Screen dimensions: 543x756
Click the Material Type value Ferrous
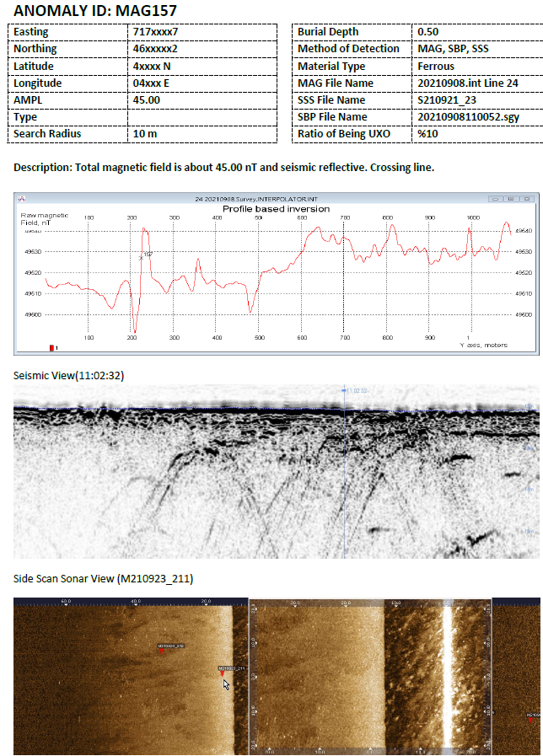point(436,66)
